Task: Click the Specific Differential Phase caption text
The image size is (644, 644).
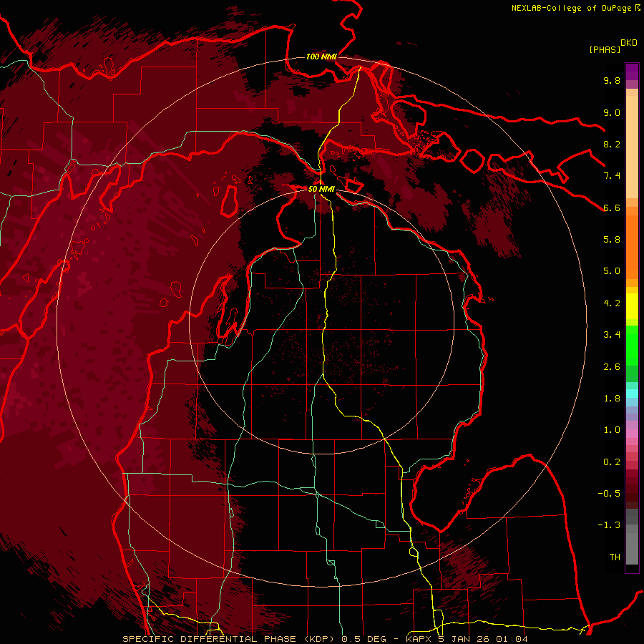Action: coord(326,639)
